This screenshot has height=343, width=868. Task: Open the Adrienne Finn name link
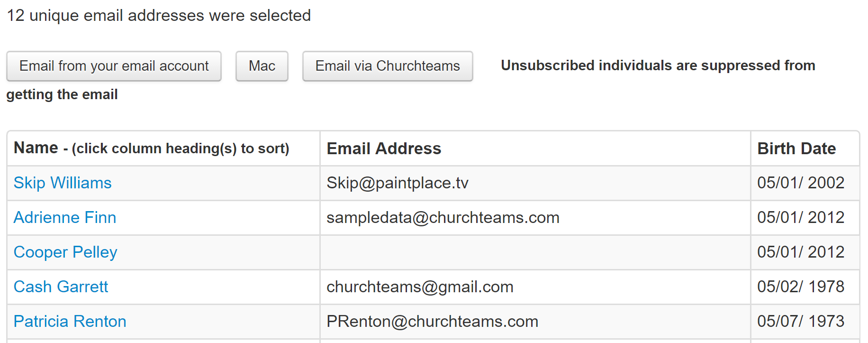pyautogui.click(x=65, y=218)
